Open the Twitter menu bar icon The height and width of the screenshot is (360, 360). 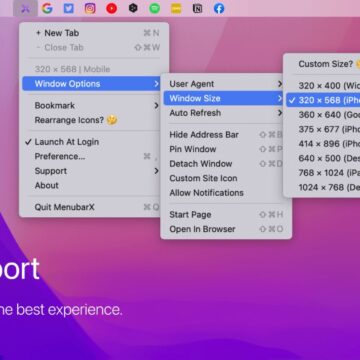pyautogui.click(x=69, y=8)
